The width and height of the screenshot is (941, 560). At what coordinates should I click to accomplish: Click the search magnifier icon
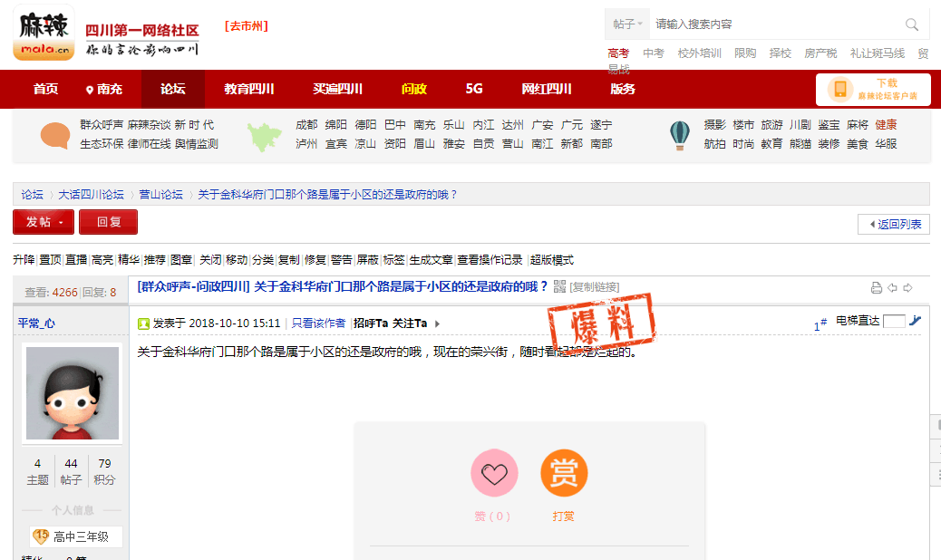(x=911, y=24)
